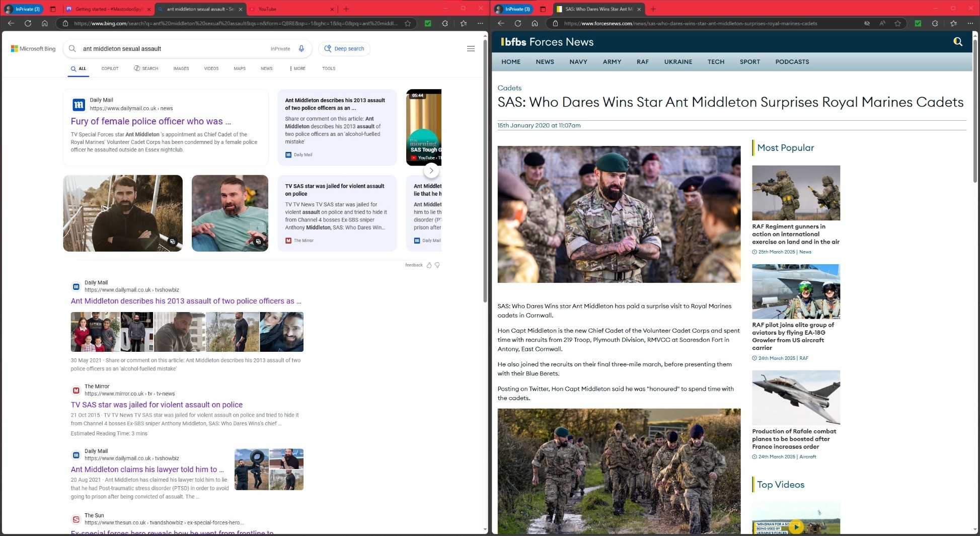The height and width of the screenshot is (536, 980).
Task: Click the Deep search button
Action: click(x=344, y=49)
